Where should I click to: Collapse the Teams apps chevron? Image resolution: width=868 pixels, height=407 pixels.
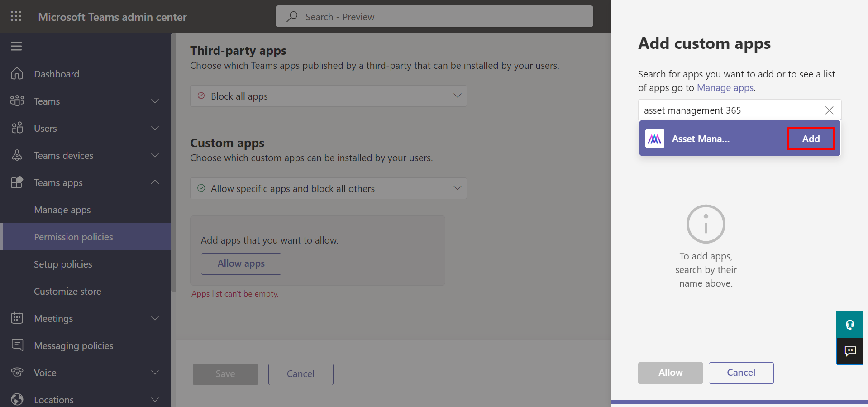[x=155, y=182]
